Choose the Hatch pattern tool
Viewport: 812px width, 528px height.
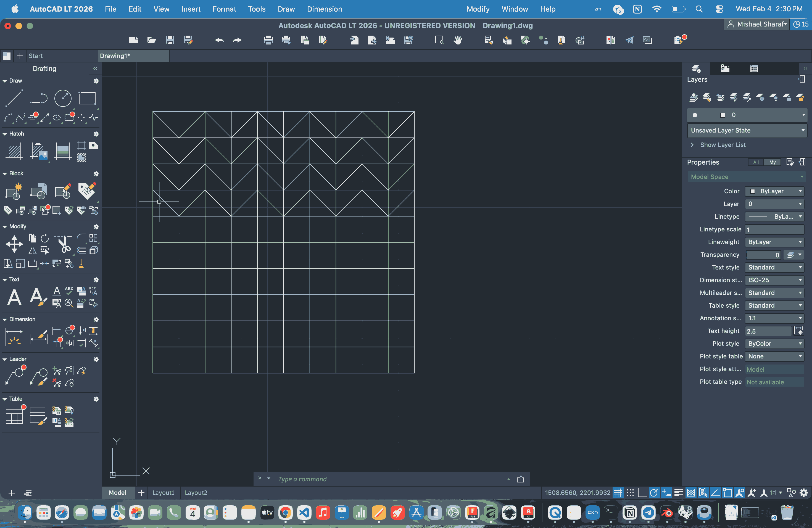click(x=14, y=151)
